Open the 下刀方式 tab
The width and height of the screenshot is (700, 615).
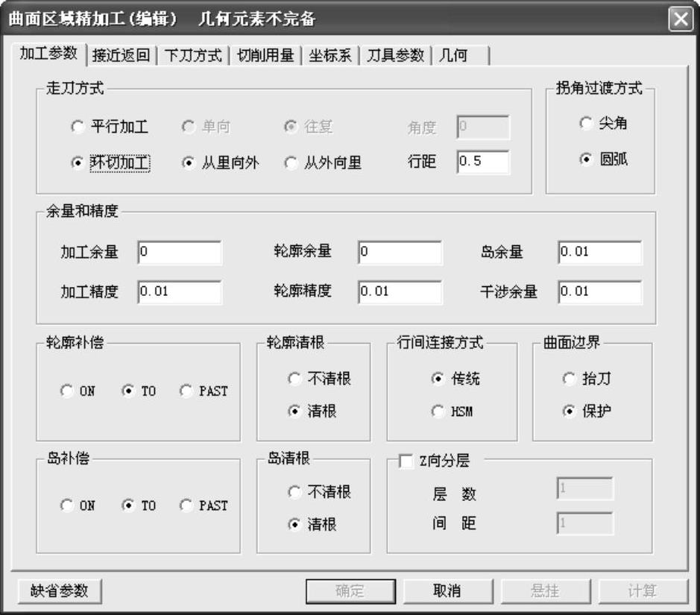(x=192, y=56)
